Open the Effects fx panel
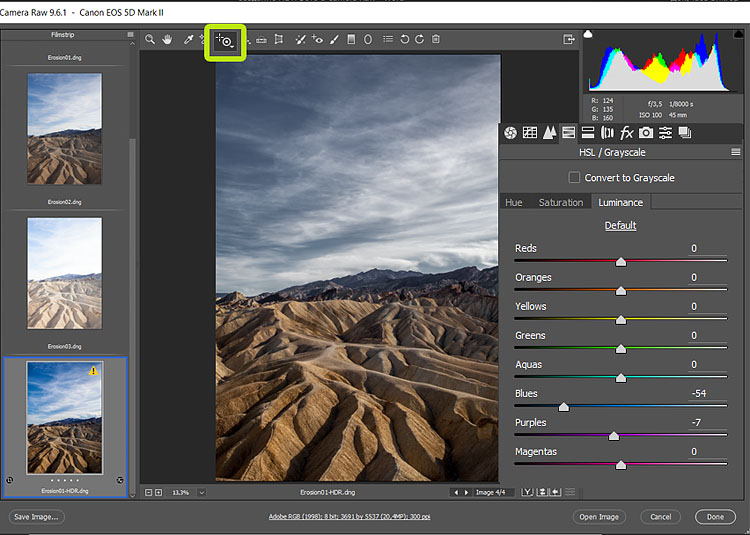Image resolution: width=750 pixels, height=535 pixels. click(627, 133)
